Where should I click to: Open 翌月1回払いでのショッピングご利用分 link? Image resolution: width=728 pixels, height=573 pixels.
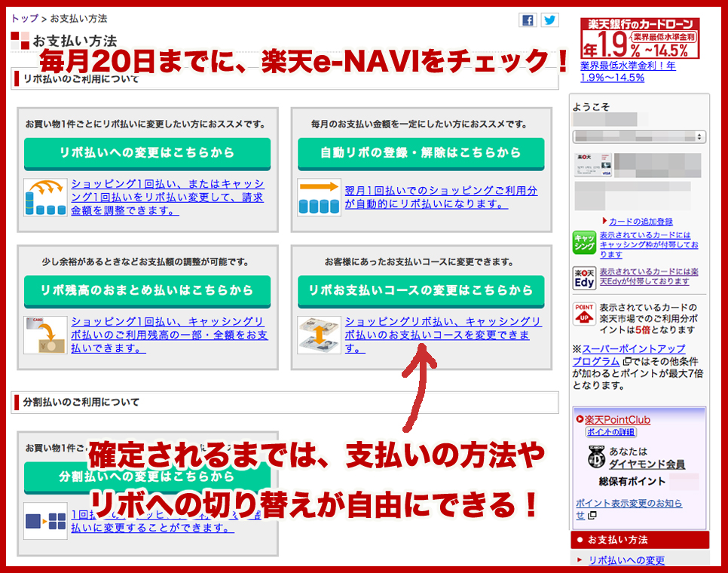point(441,197)
